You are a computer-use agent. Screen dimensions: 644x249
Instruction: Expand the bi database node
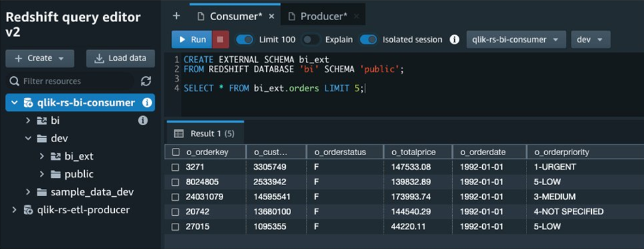pyautogui.click(x=28, y=120)
